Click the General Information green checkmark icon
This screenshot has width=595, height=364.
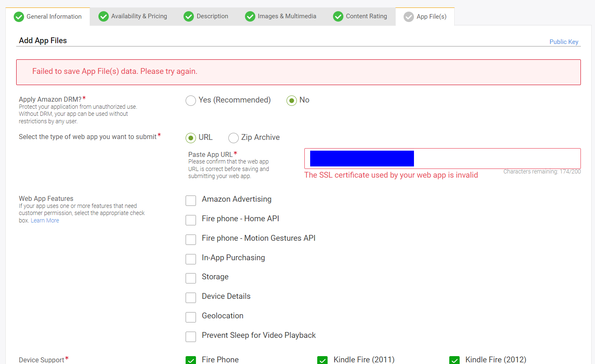(19, 17)
